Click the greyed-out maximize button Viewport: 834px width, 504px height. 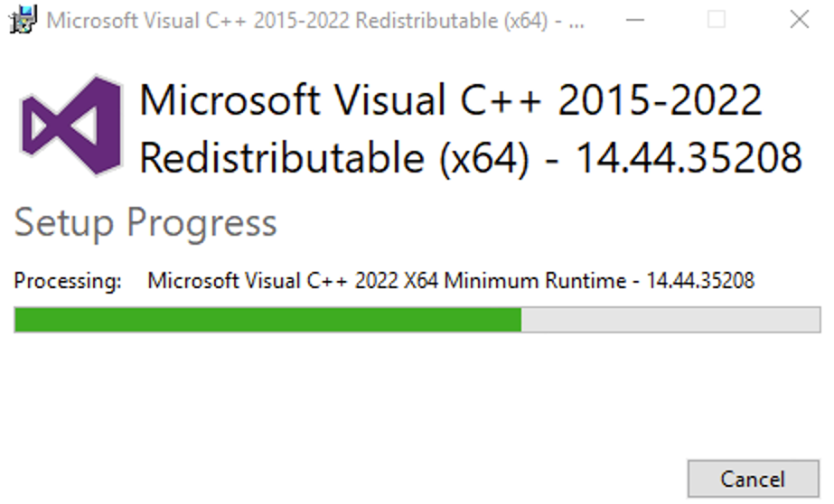[x=716, y=20]
